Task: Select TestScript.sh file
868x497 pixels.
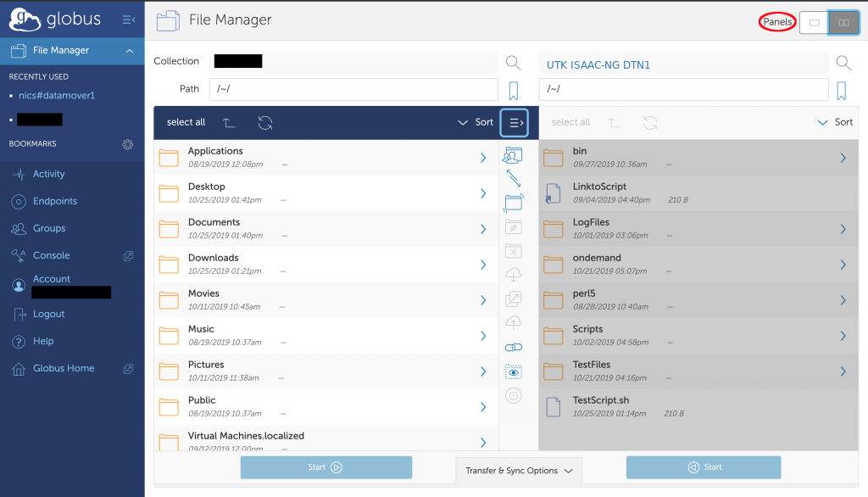Action: tap(698, 406)
